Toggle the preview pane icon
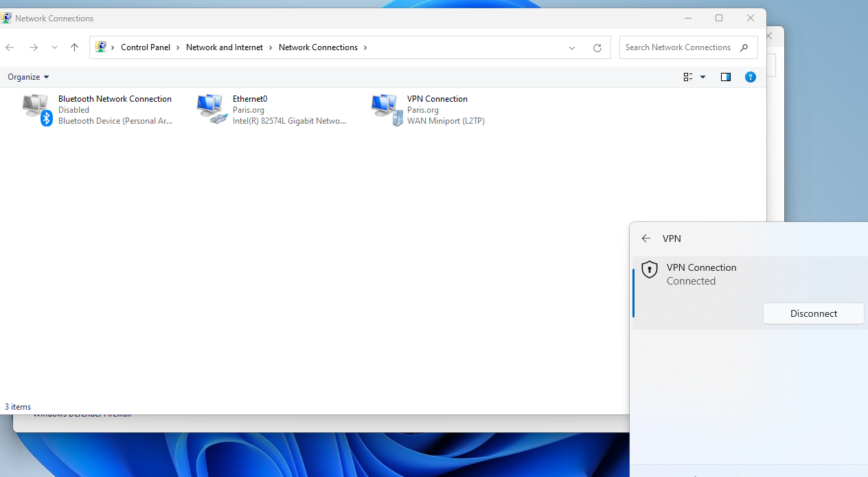Screen dimensions: 868x477 (x=726, y=77)
